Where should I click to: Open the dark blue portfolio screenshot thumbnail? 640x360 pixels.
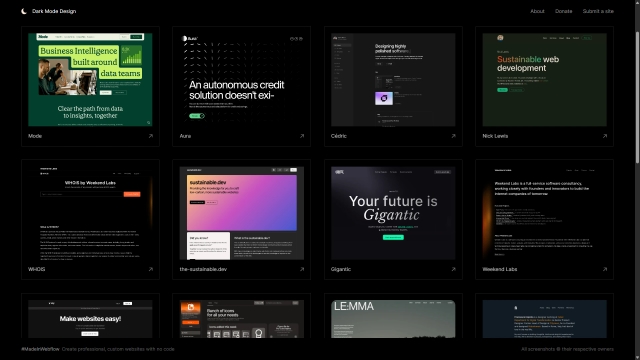(x=544, y=319)
